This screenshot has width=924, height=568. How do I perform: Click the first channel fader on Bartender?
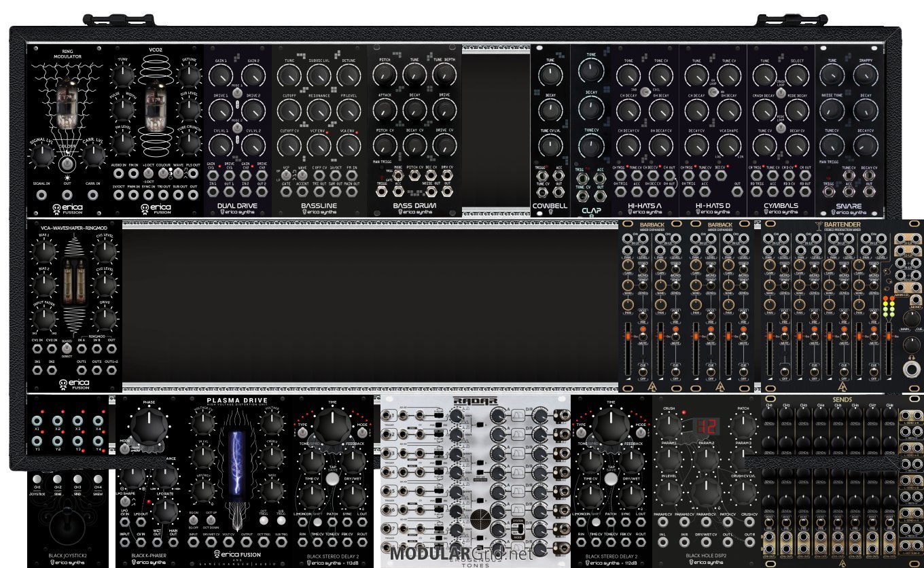768,349
